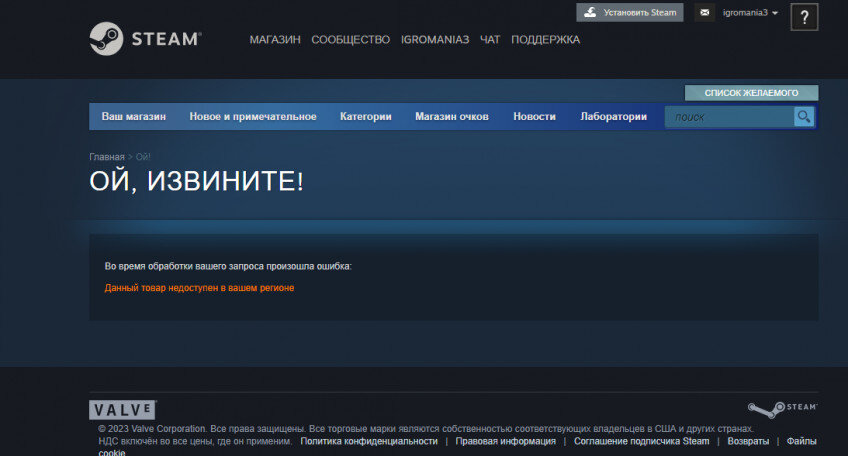Click the 'Во время обработки' error text
This screenshot has height=456, width=848.
pos(228,266)
